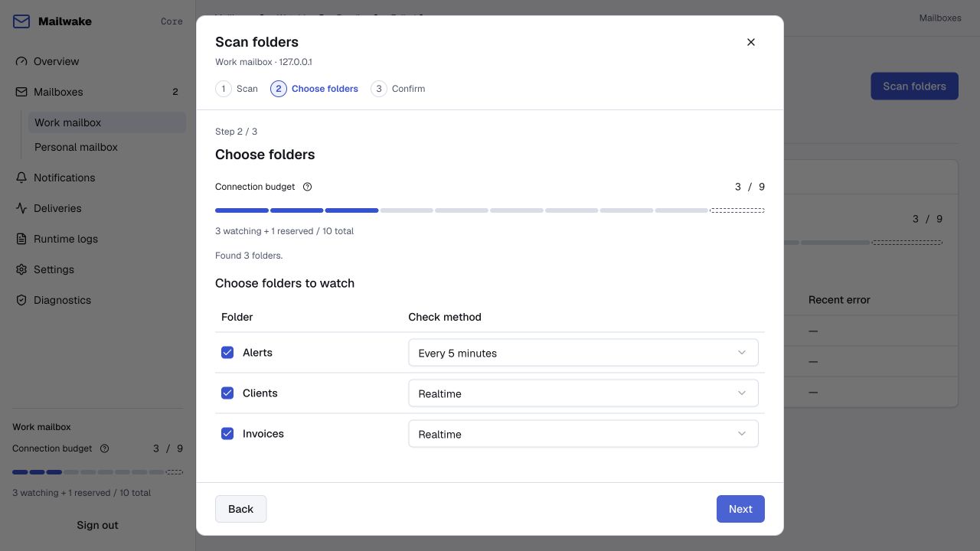The image size is (980, 551).
Task: Click the Back button
Action: point(240,509)
